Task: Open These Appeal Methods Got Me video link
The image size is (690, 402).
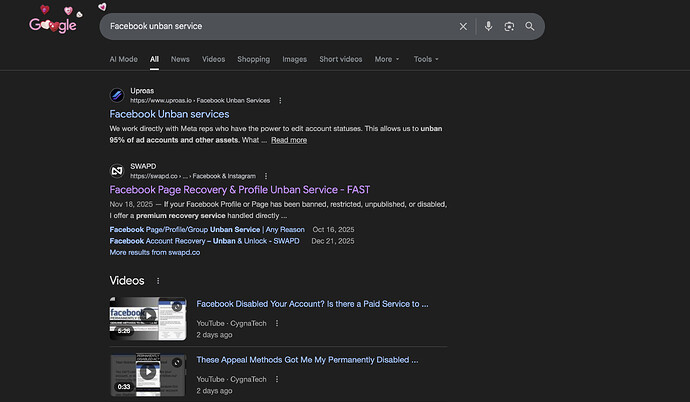Action: (x=307, y=360)
